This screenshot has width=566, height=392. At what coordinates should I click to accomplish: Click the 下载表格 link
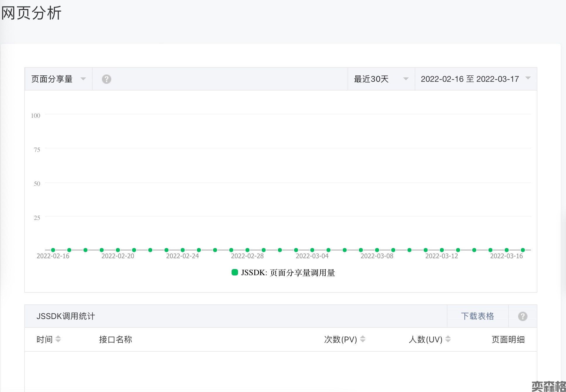(477, 316)
